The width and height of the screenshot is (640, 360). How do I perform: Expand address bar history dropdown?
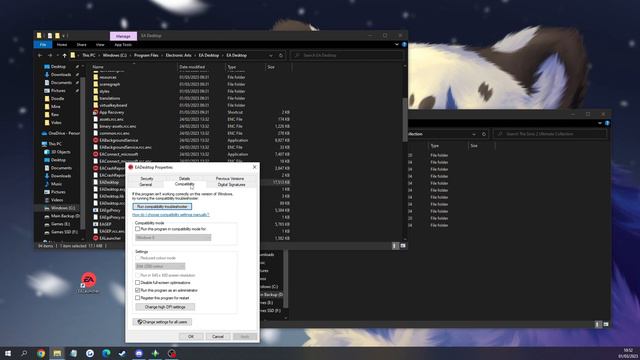point(271,55)
